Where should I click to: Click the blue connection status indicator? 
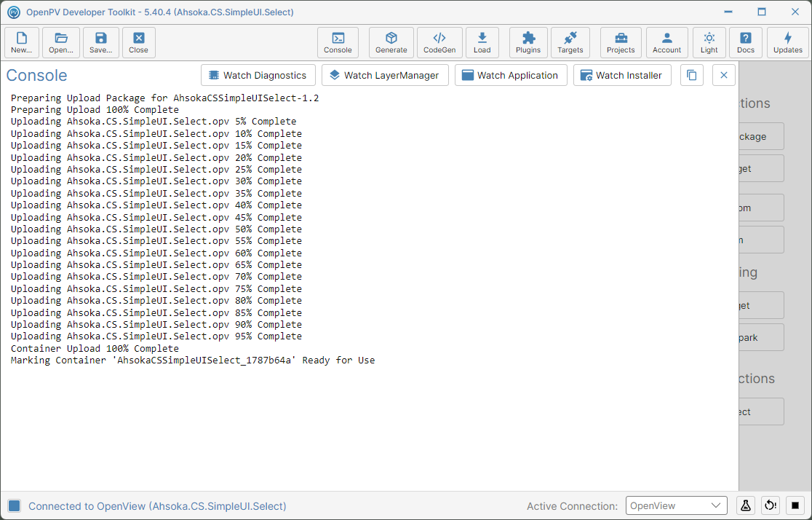[15, 506]
